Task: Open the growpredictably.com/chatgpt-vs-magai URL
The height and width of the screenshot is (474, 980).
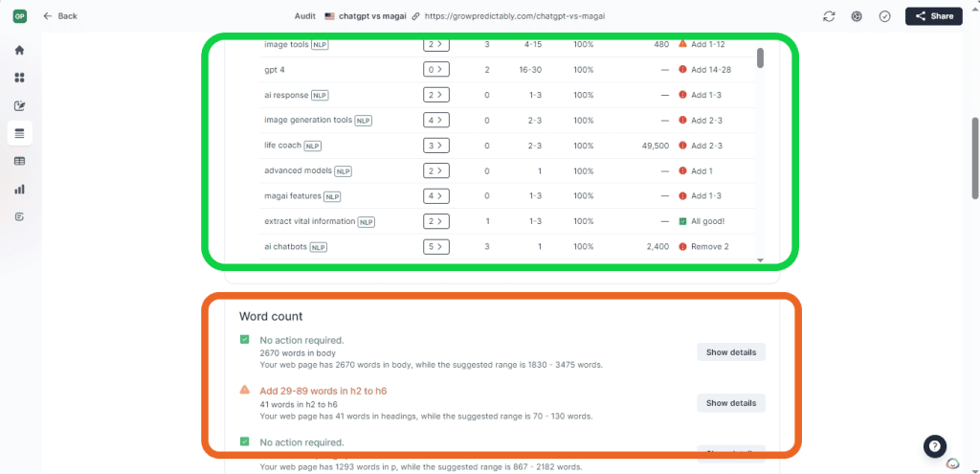Action: (x=514, y=16)
